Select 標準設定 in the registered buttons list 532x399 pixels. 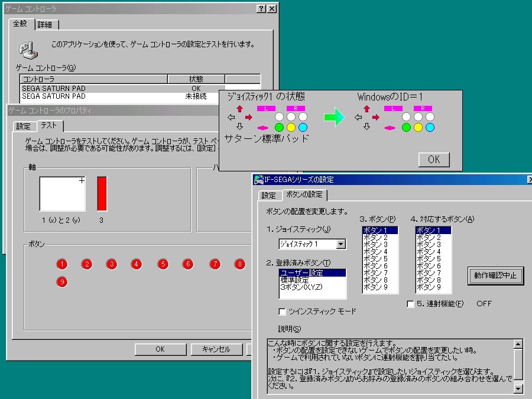(296, 280)
